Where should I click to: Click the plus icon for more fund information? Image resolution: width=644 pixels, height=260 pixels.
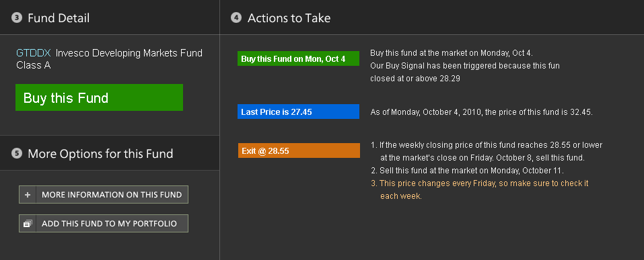28,195
